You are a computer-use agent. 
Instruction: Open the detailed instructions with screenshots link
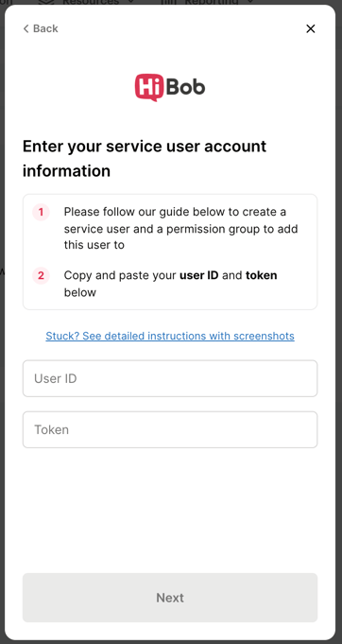point(170,336)
